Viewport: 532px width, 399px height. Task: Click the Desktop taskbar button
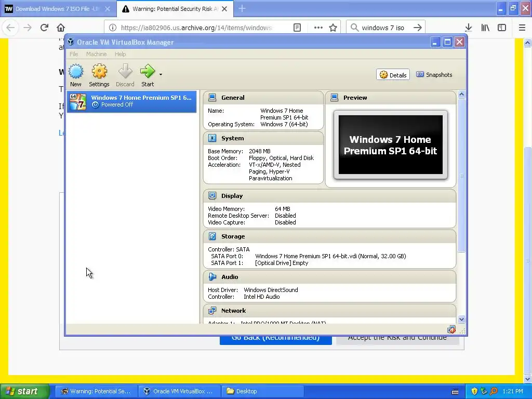click(x=262, y=391)
